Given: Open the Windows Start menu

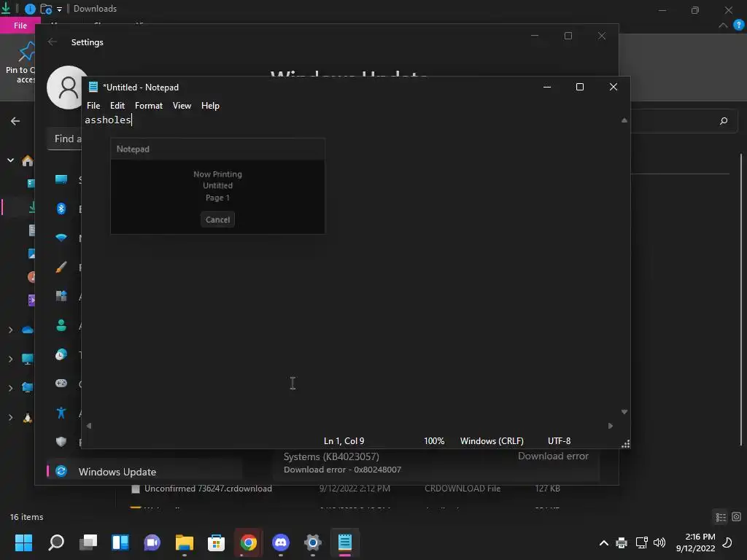Looking at the screenshot, I should [x=23, y=542].
